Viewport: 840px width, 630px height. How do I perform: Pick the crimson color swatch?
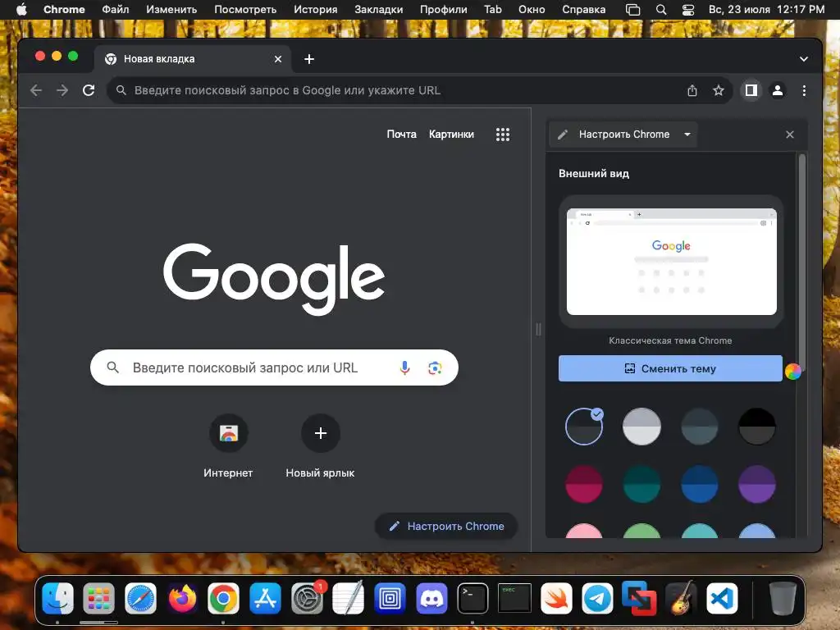pos(584,484)
